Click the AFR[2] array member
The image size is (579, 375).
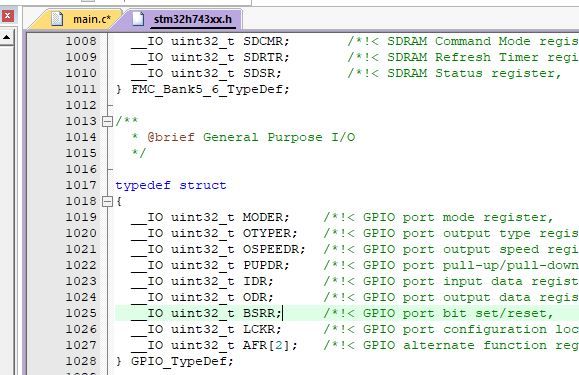click(267, 345)
